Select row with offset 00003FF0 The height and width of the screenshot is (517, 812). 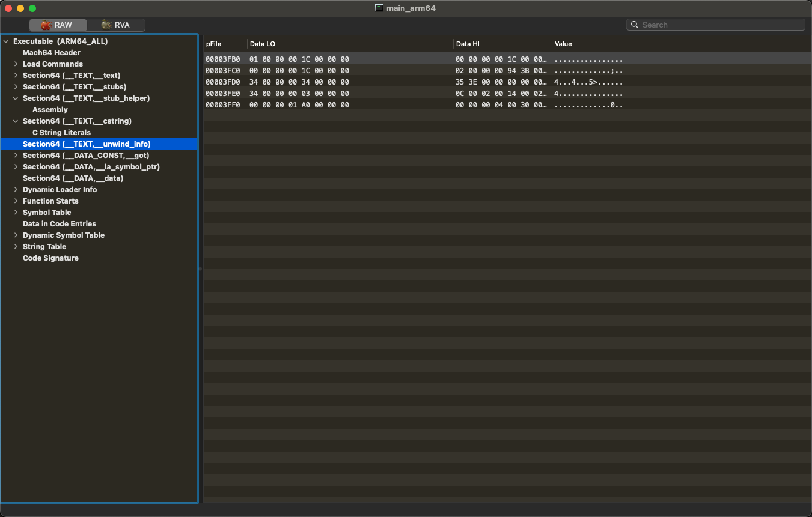(507, 105)
